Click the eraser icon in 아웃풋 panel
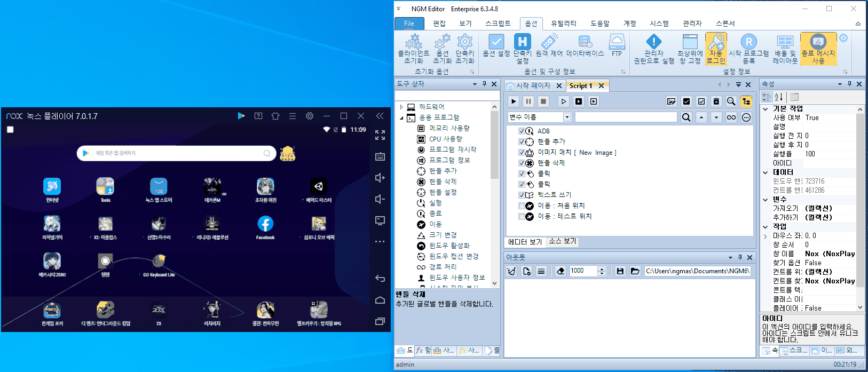868x372 pixels. 561,271
